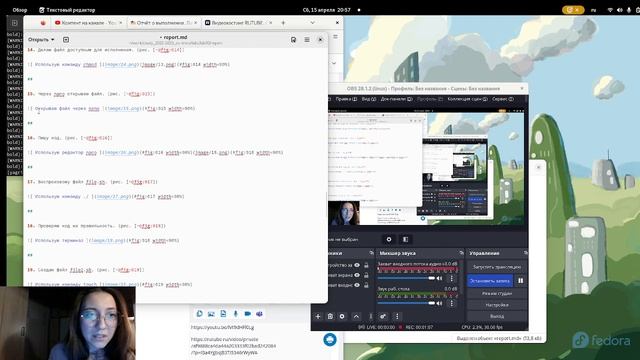Screen dimensions: 640x360
Task: Toggle visibility of first OBS source
Action: pos(357,265)
